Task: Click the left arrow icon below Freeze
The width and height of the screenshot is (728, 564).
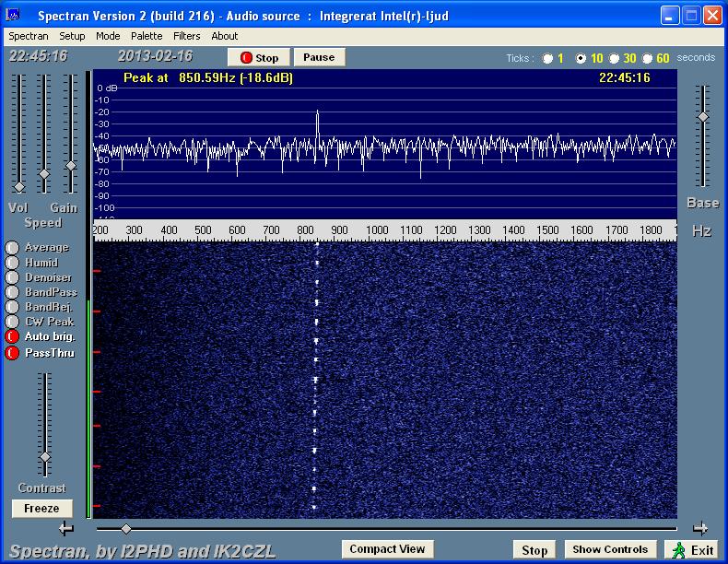Action: point(66,528)
